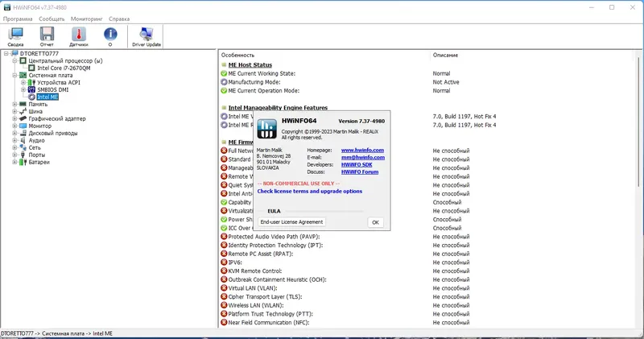This screenshot has height=339, width=644.
Task: Click red X beside Platform Trust Technology
Action: point(224,314)
